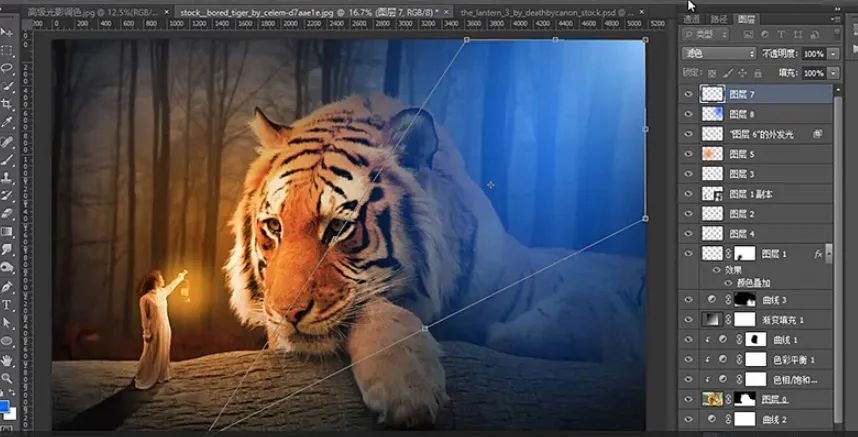
Task: Select the Zoom magnifier tool
Action: pyautogui.click(x=7, y=377)
